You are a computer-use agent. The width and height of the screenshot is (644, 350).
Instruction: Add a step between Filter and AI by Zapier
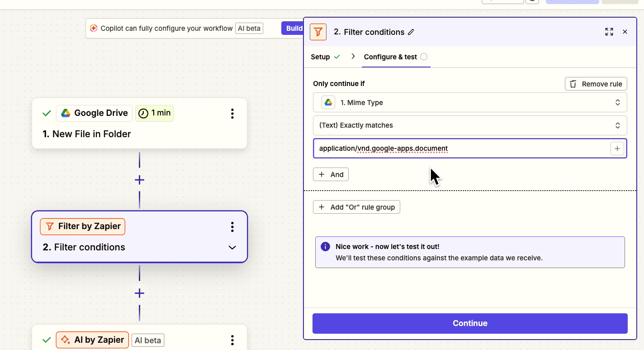[139, 293]
